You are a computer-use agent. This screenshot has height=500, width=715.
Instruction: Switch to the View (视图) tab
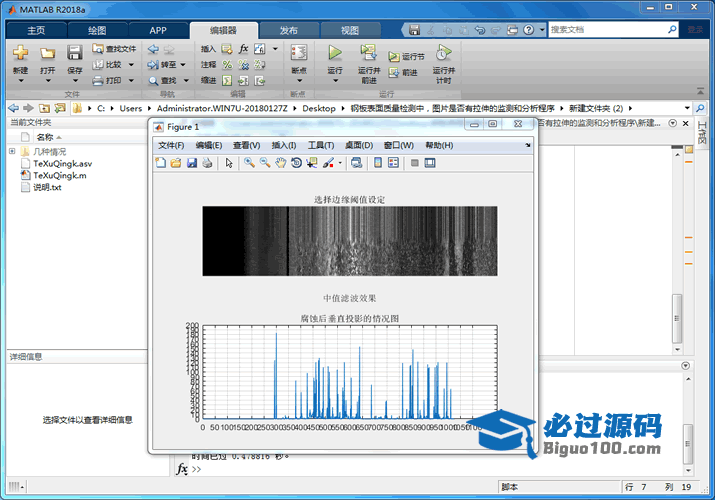point(350,31)
